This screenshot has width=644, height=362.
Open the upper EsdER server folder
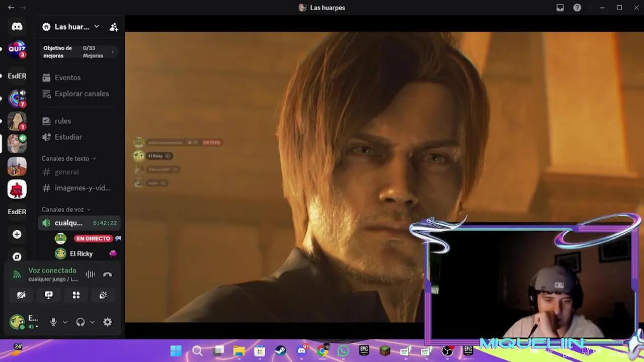click(x=17, y=76)
